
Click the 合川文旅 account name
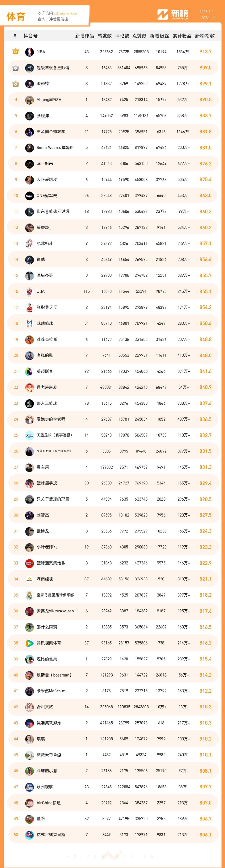click(x=45, y=707)
